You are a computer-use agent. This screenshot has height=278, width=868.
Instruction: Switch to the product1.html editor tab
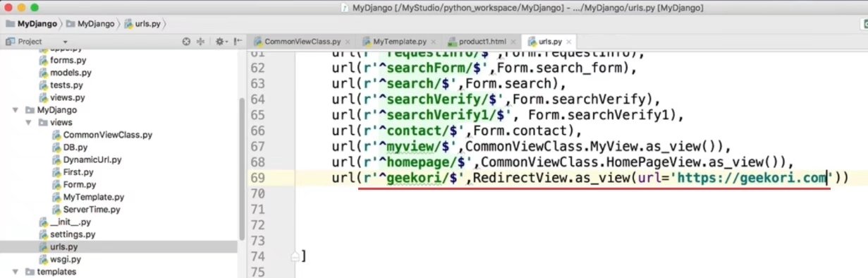point(480,42)
